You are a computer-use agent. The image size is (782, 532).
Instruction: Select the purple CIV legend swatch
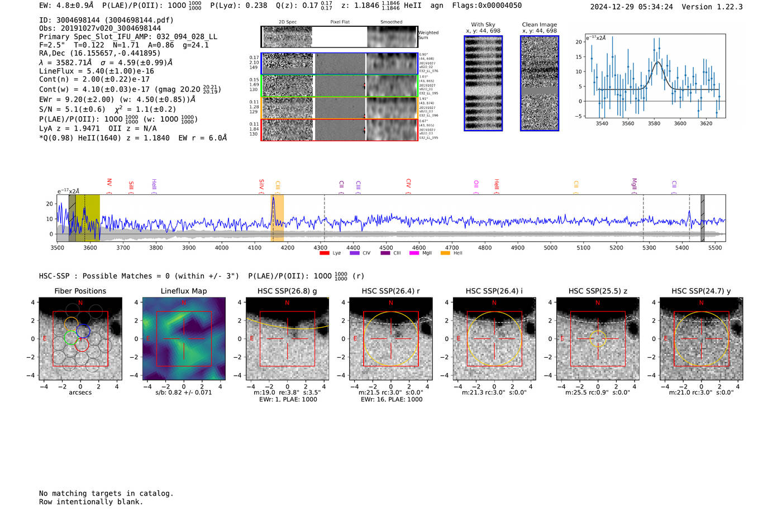click(354, 253)
